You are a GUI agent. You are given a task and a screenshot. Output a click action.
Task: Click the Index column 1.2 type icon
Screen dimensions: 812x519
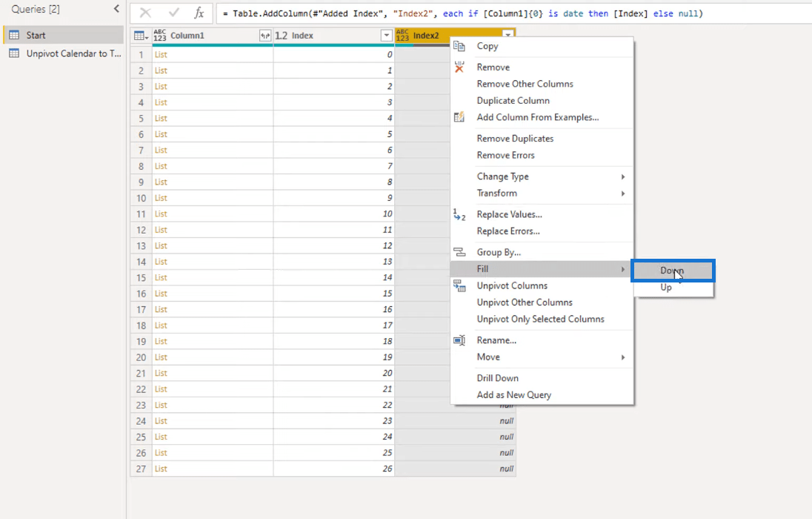[282, 36]
